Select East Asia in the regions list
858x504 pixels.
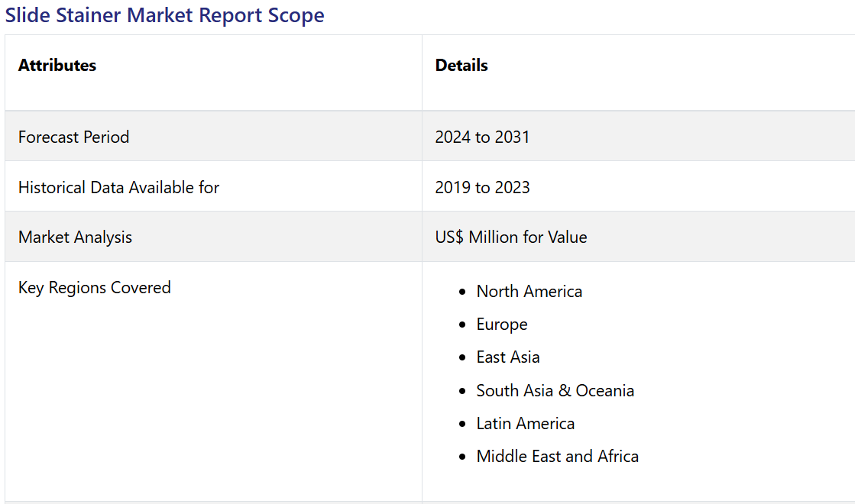coord(508,357)
